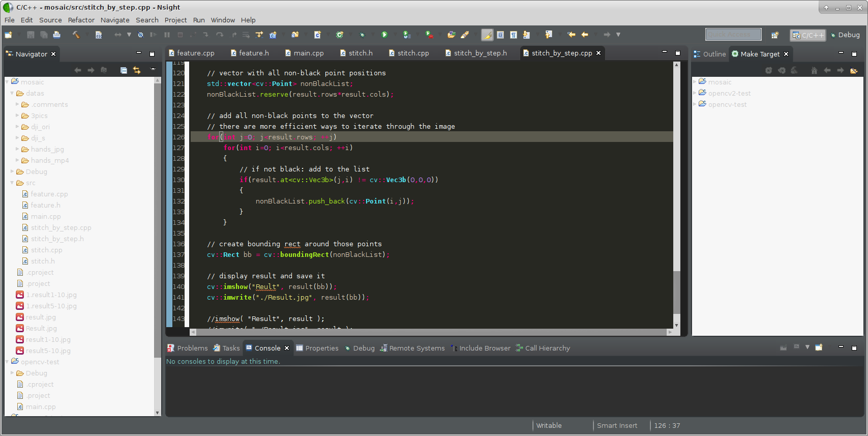Image resolution: width=868 pixels, height=436 pixels.
Task: Open the Refactor menu
Action: pos(81,20)
